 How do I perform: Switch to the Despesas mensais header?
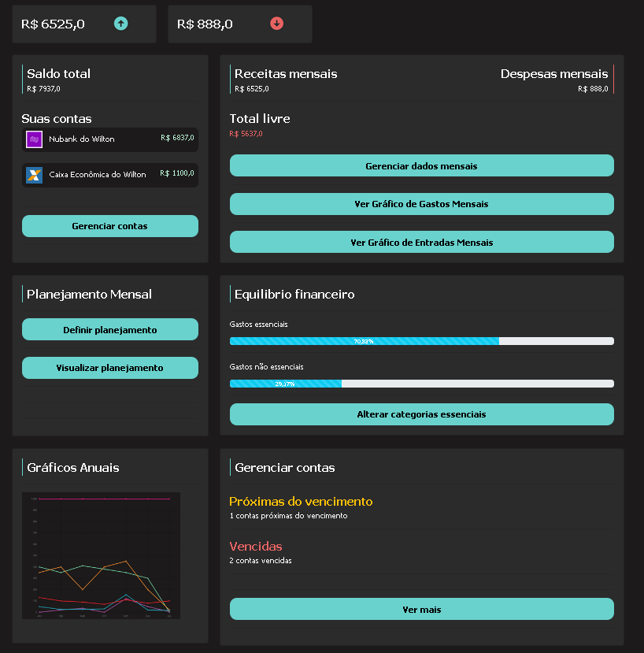click(x=554, y=73)
